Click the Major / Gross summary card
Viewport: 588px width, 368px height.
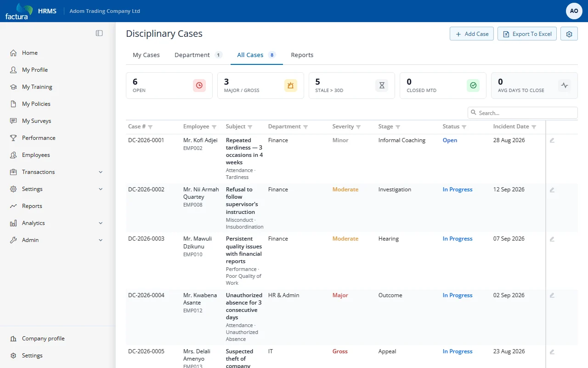tap(260, 86)
